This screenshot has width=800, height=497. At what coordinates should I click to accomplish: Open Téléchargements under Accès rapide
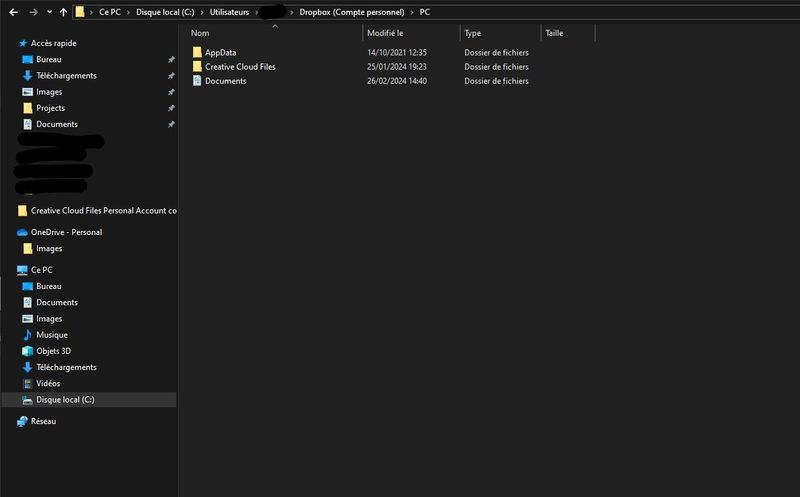tap(66, 76)
